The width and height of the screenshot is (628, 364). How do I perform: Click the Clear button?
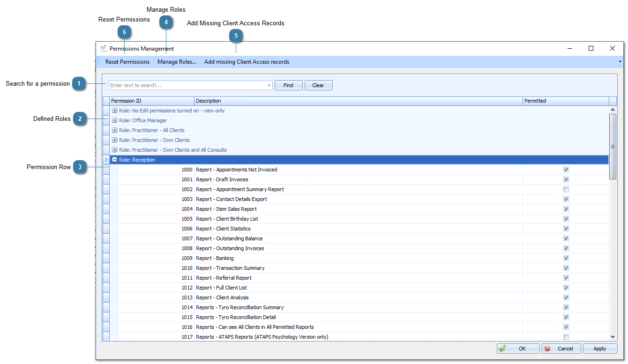point(318,85)
